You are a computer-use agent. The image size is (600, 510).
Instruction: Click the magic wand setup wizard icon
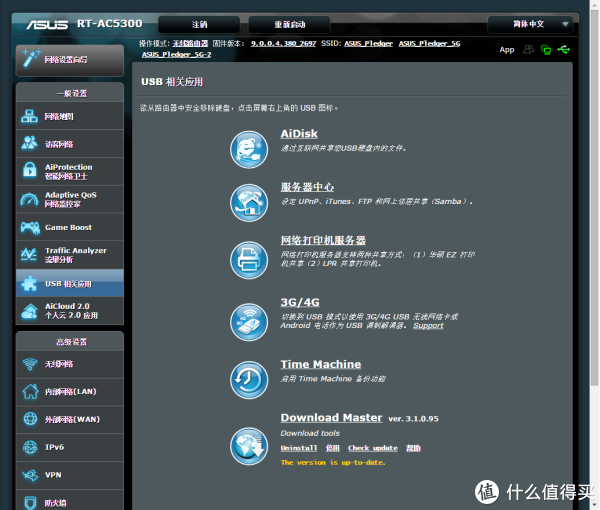[31, 58]
